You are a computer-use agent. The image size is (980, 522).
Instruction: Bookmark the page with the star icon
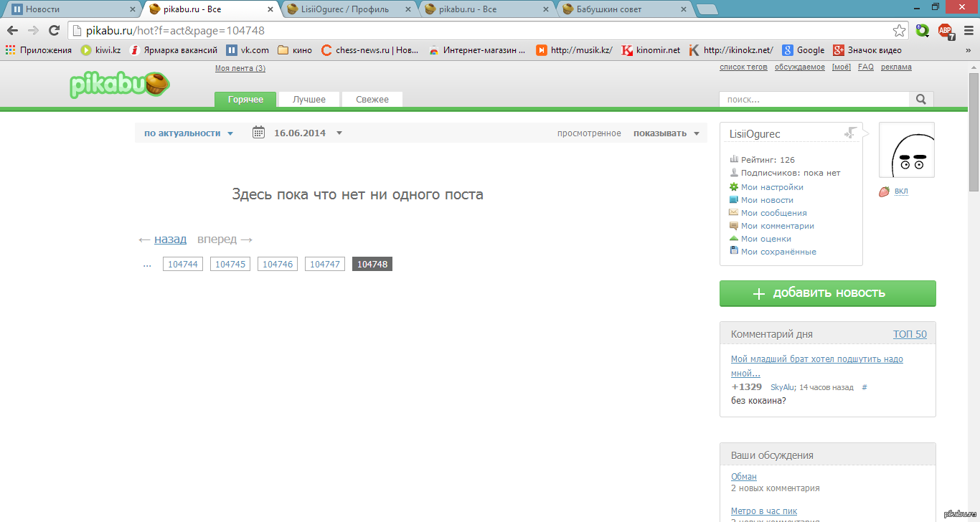899,31
